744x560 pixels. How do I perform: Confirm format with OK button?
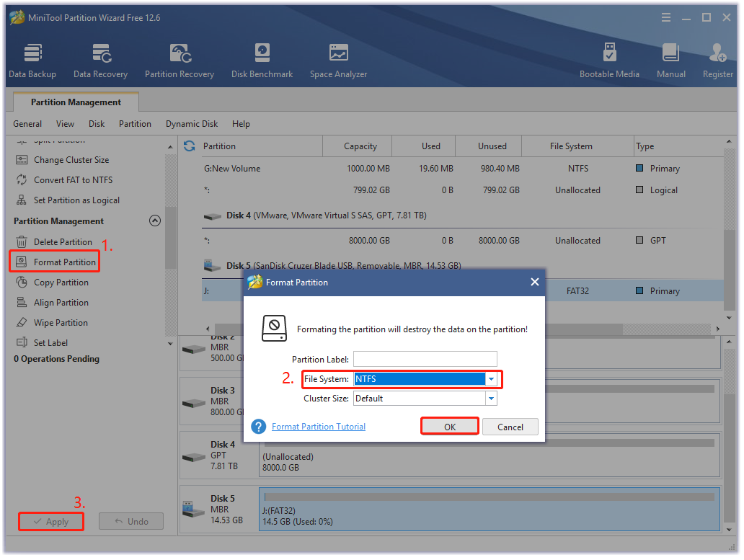pyautogui.click(x=449, y=427)
